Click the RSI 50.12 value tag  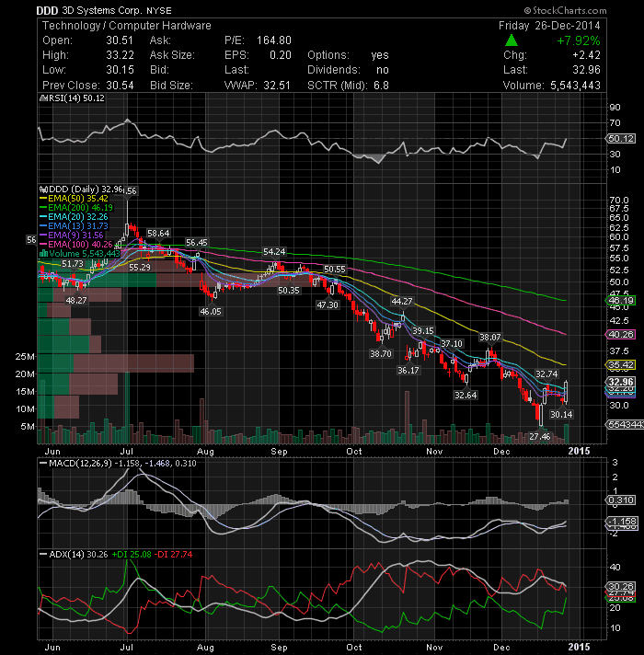coord(621,138)
